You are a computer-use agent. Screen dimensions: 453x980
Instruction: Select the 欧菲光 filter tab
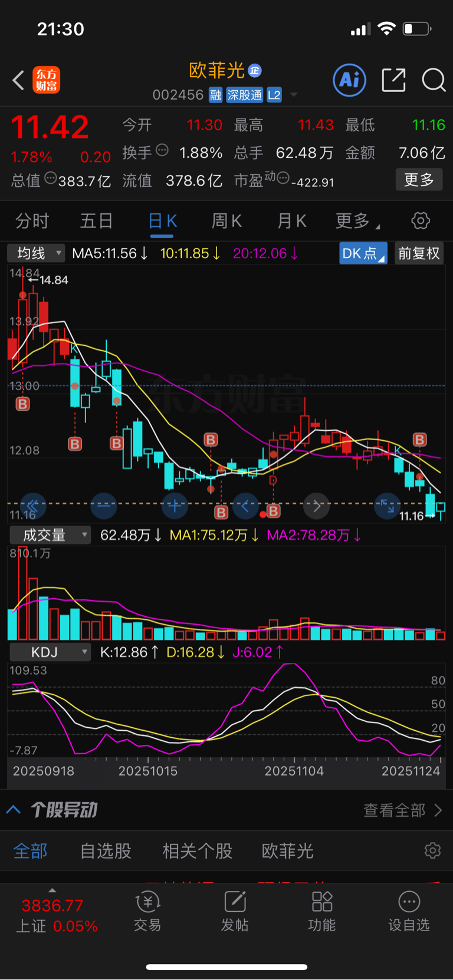pyautogui.click(x=287, y=851)
